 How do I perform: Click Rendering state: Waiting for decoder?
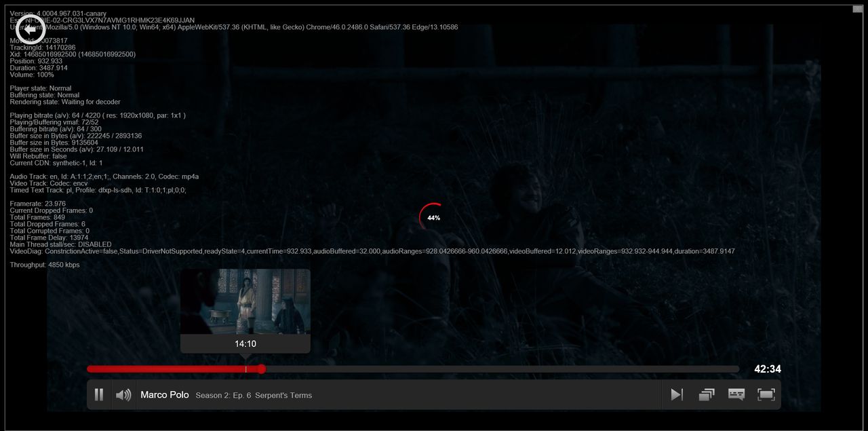tap(65, 102)
